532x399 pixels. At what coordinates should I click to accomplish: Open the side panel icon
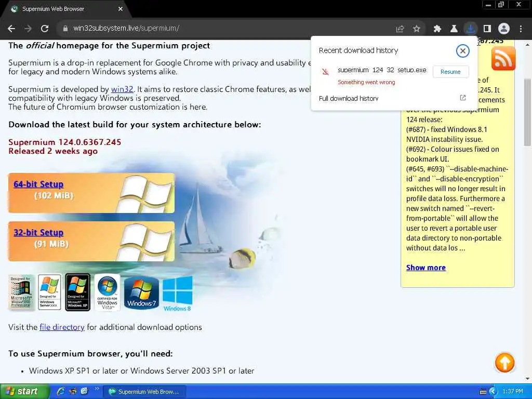[487, 29]
